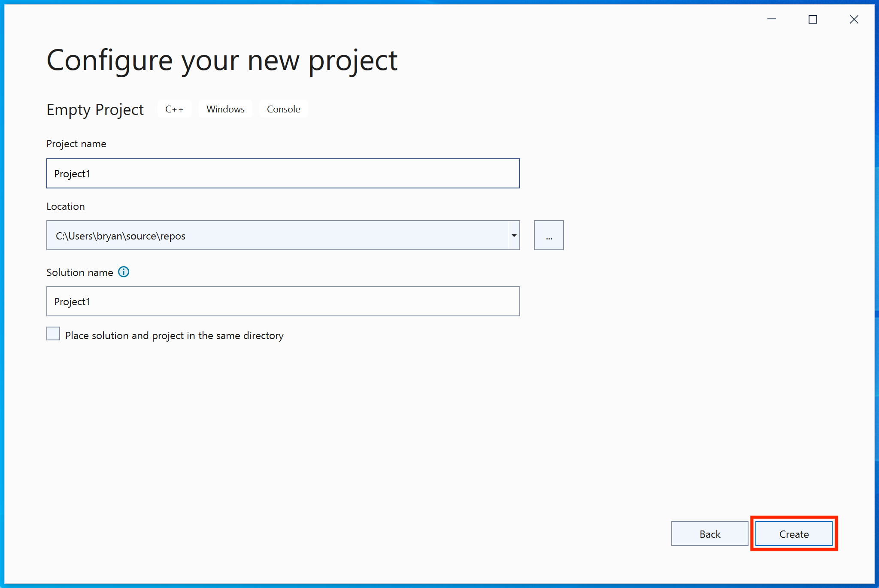Screen dimensions: 879x588
Task: Click the 'Empty Project' template heading
Action: (95, 109)
